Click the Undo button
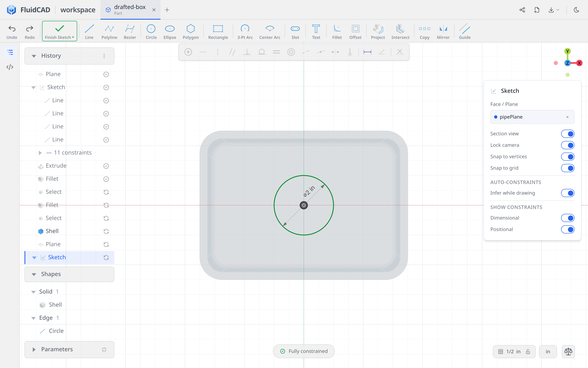The width and height of the screenshot is (588, 368). 12,32
